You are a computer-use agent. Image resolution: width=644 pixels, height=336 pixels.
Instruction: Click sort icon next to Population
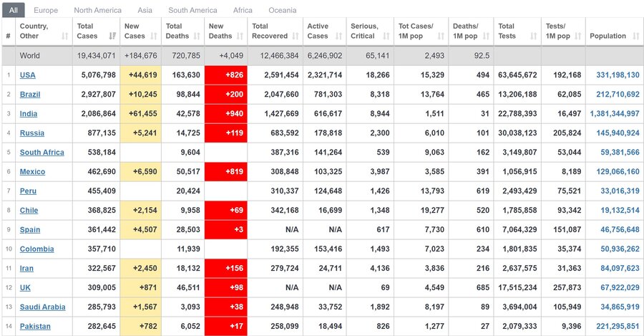636,37
